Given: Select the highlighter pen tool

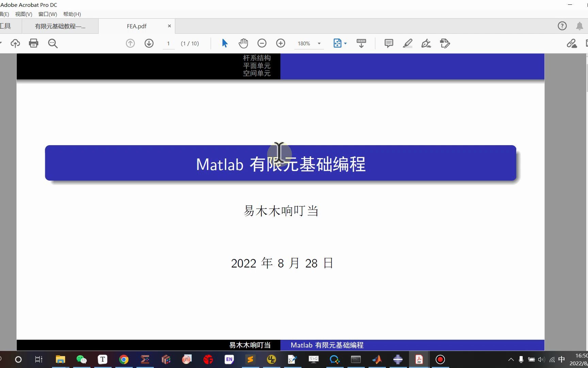Looking at the screenshot, I should pos(408,43).
